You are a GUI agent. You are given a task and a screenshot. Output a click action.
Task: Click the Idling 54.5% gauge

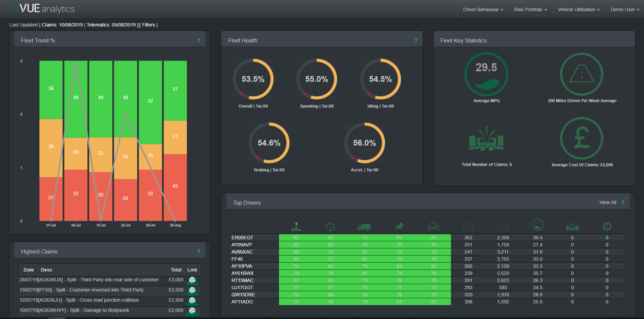381,79
